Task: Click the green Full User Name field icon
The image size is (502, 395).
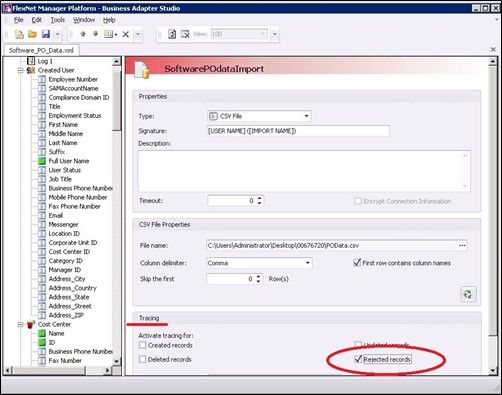Action: (42, 161)
